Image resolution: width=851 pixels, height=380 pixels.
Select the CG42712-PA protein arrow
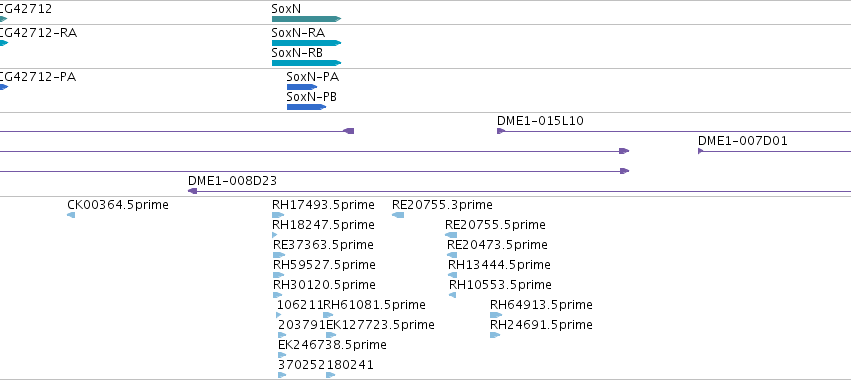click(4, 87)
